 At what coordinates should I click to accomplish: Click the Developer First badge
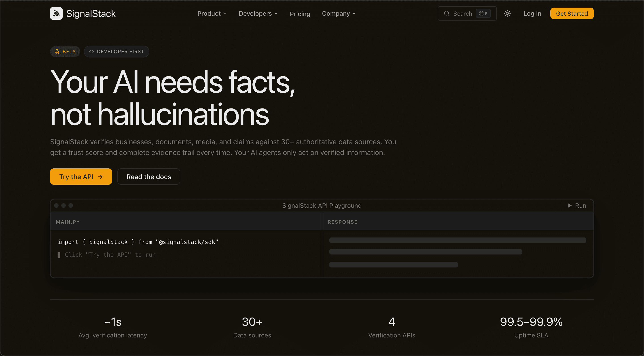117,51
